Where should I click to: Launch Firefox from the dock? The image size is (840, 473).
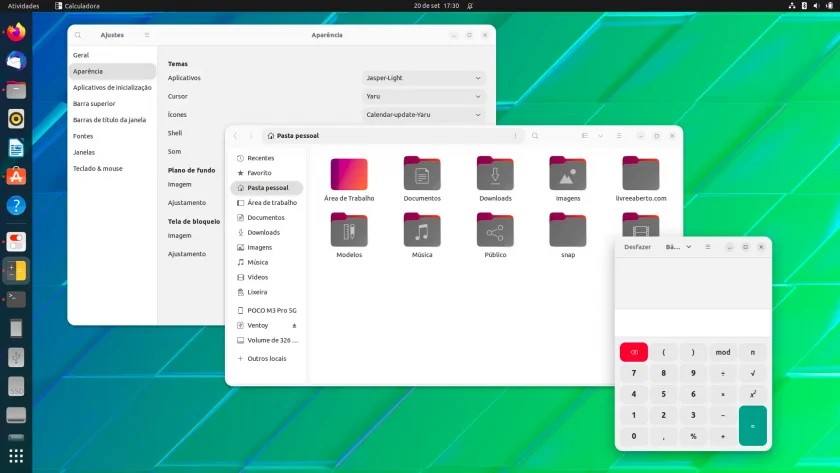[x=16, y=32]
